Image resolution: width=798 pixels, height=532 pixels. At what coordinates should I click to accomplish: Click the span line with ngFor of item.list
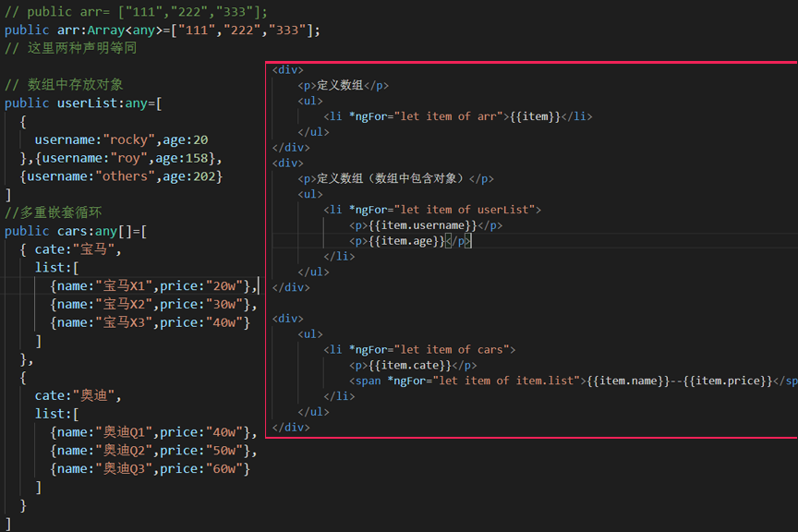point(573,381)
